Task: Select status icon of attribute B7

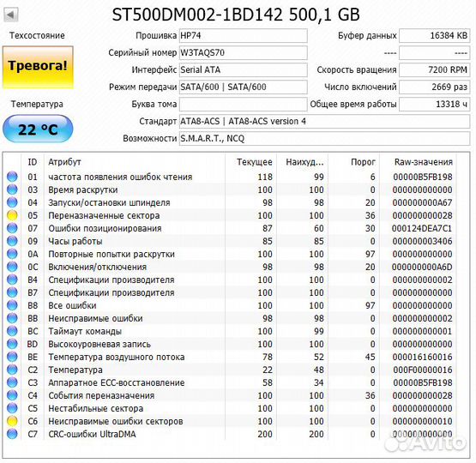Action: tap(12, 292)
